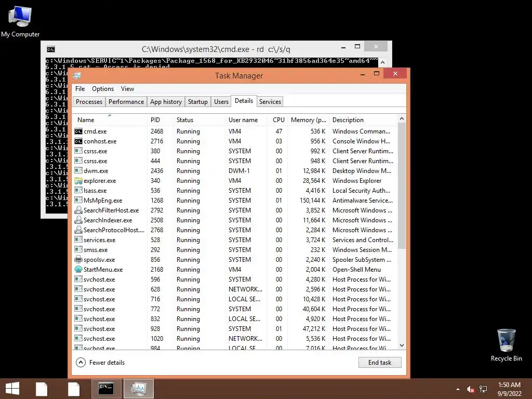Click Task Manager scrollbar up arrow
Screen dimensions: 532x399
point(402,119)
